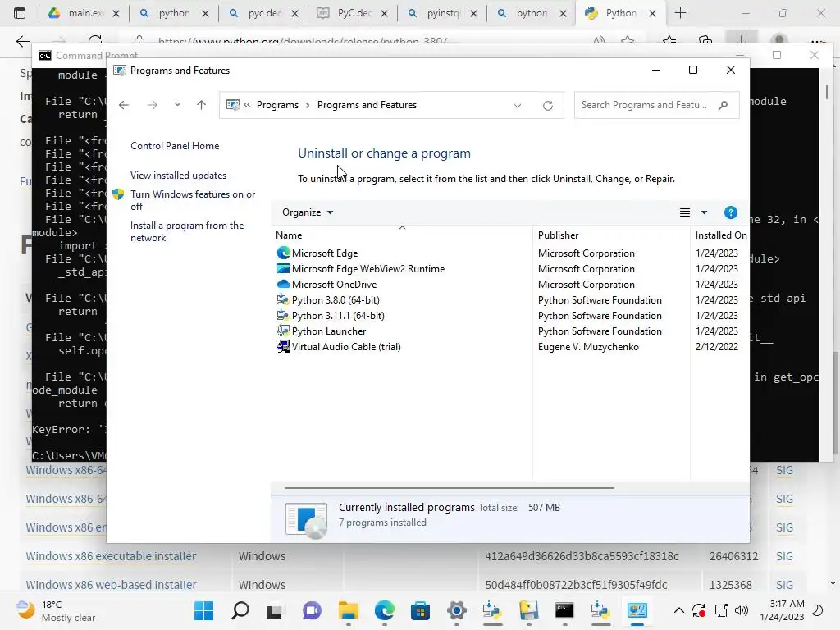Viewport: 840px width, 630px height.
Task: Switch to the main.exe browser tab
Action: click(x=84, y=13)
